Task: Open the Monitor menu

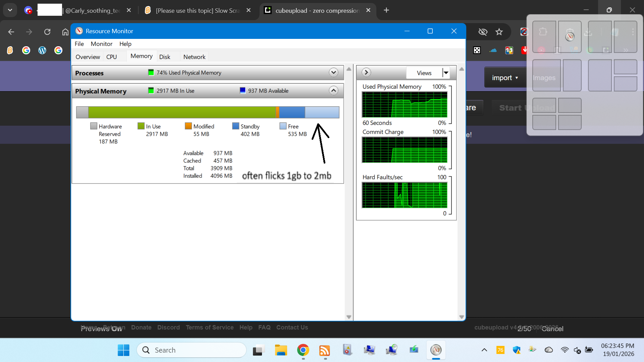Action: pos(101,44)
